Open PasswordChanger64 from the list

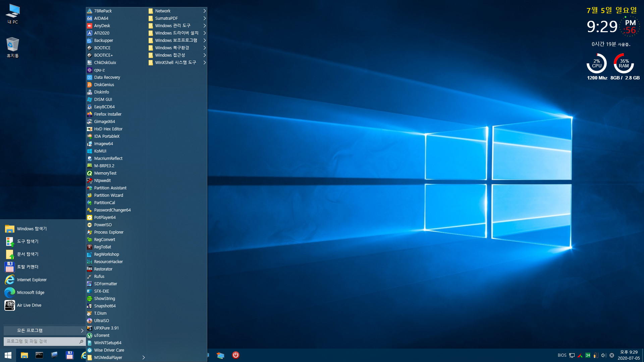tap(116, 210)
